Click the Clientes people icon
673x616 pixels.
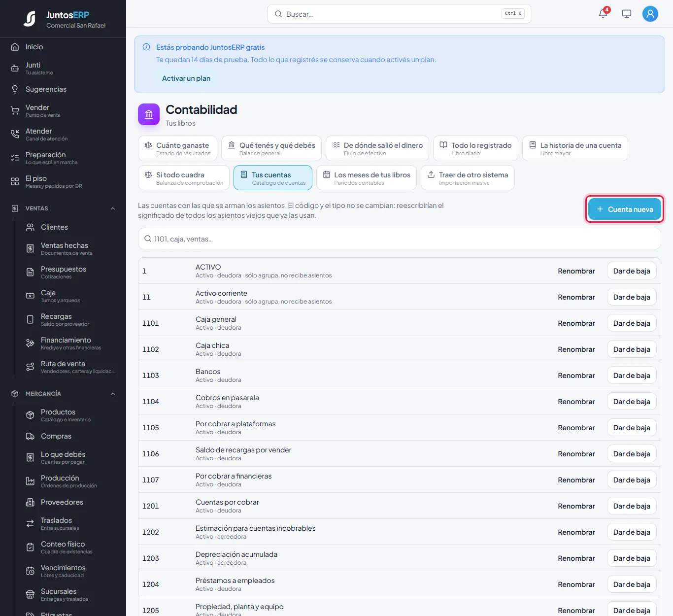tap(30, 227)
